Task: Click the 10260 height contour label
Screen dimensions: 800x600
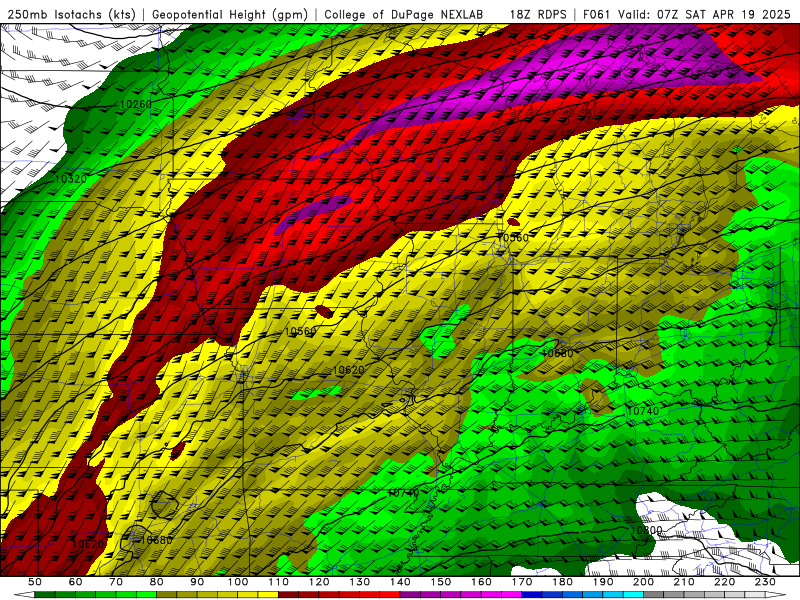Action: coord(135,104)
